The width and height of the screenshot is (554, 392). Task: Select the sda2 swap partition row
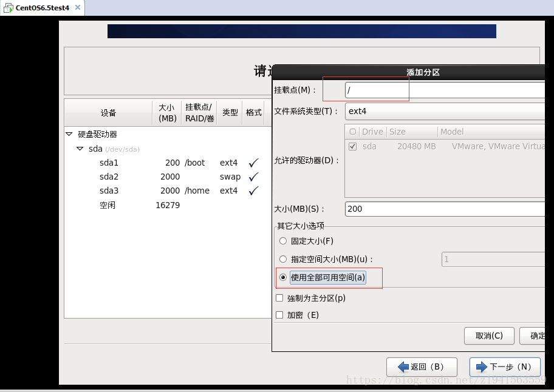point(168,177)
